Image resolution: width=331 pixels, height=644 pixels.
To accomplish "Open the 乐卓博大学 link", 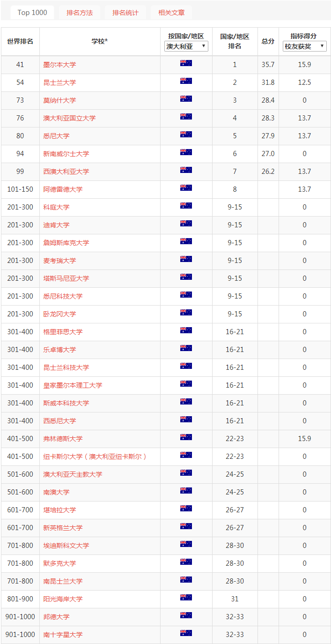I will point(59,350).
